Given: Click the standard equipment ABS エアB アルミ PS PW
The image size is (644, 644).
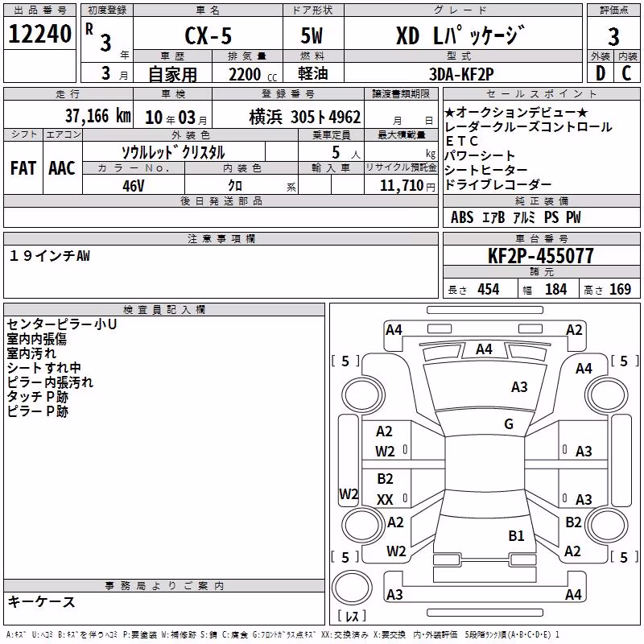Looking at the screenshot, I should [x=516, y=217].
